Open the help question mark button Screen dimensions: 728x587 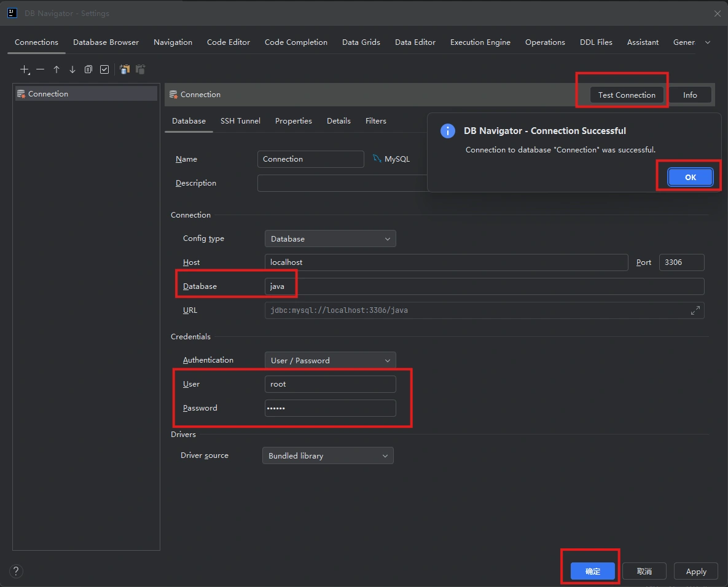17,571
